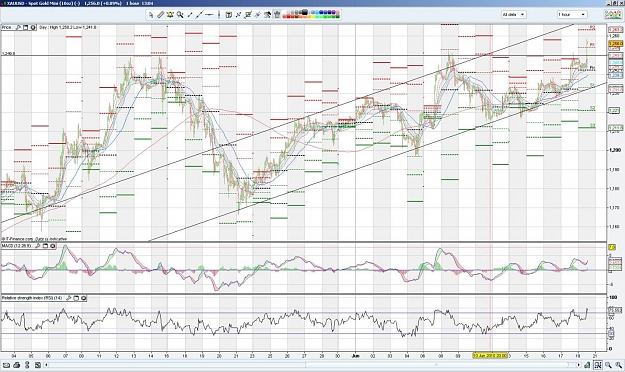The width and height of the screenshot is (625, 372).
Task: Select the short line segment tool
Action: click(x=190, y=15)
